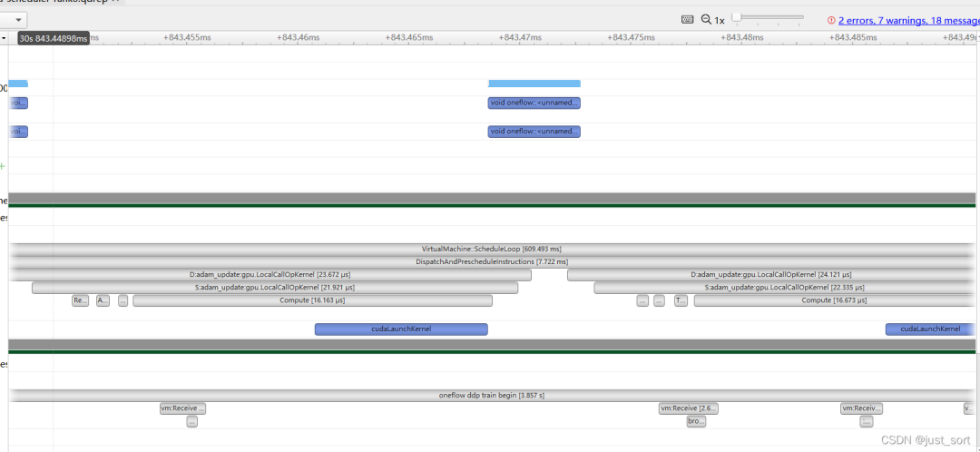Click the +843.485ms ruler label
The height and width of the screenshot is (452, 980).
(853, 37)
